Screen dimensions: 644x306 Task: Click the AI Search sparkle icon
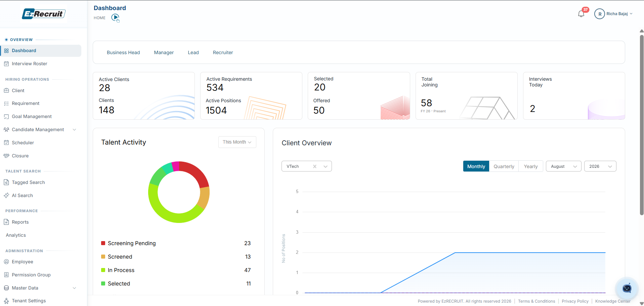click(x=6, y=195)
